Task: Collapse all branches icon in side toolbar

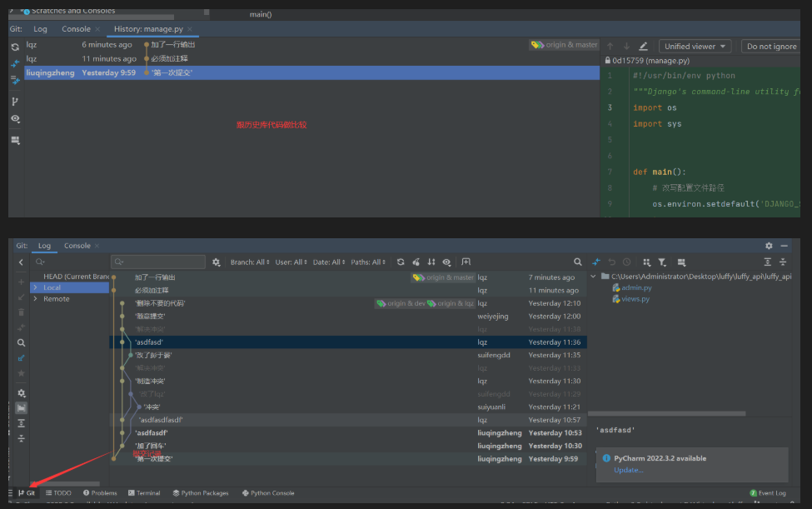Action: [x=21, y=438]
